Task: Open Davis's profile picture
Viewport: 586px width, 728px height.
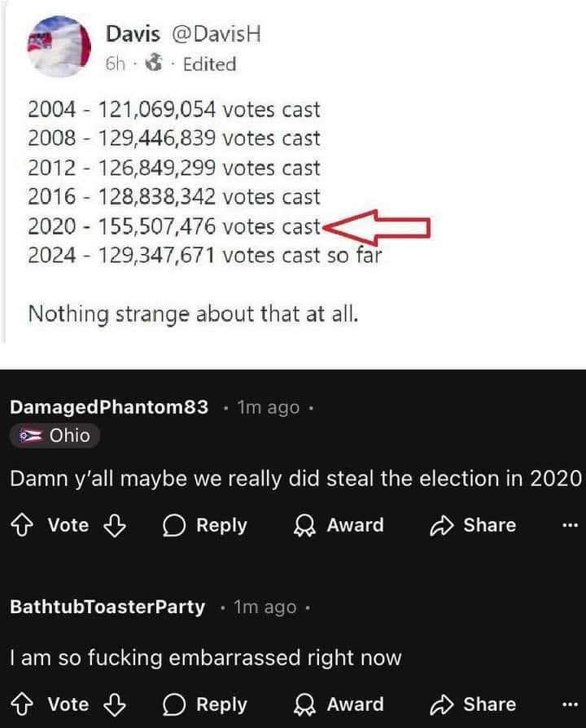Action: point(60,46)
